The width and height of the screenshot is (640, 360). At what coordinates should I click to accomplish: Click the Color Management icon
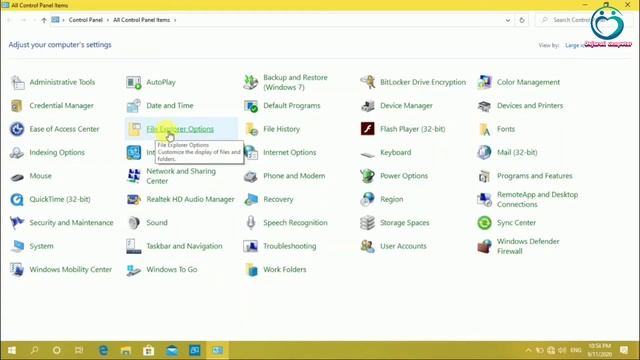[x=484, y=82]
